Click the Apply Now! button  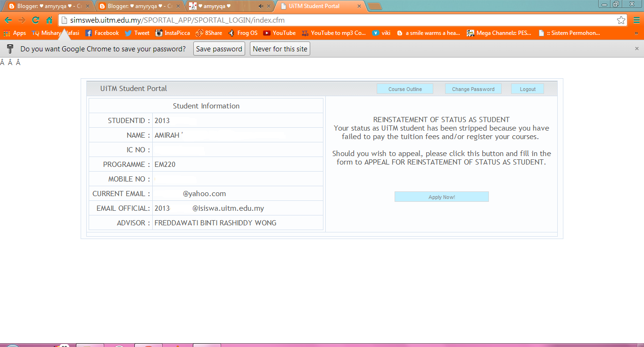tap(442, 197)
